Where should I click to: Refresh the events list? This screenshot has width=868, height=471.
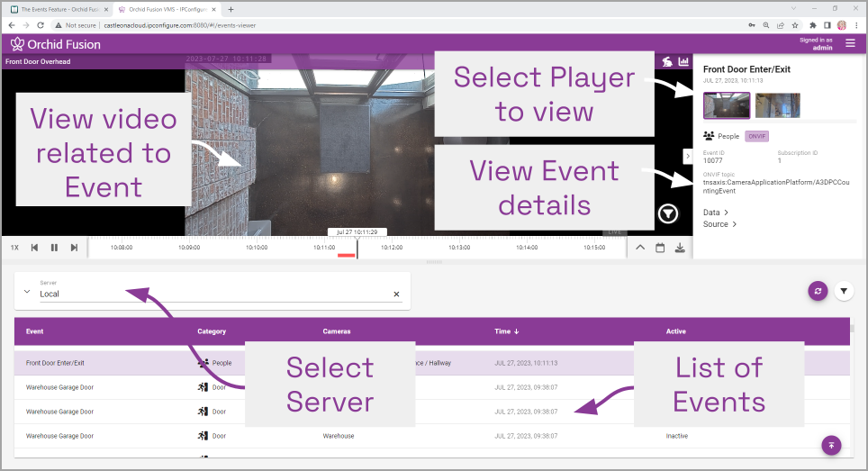tap(818, 291)
